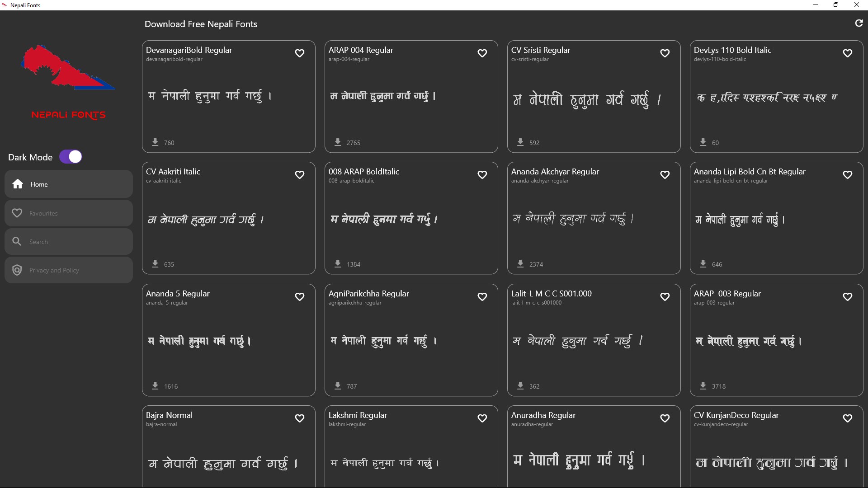This screenshot has height=488, width=868.
Task: Click download icon for DevLys 110 Bold Italic
Action: click(x=703, y=142)
